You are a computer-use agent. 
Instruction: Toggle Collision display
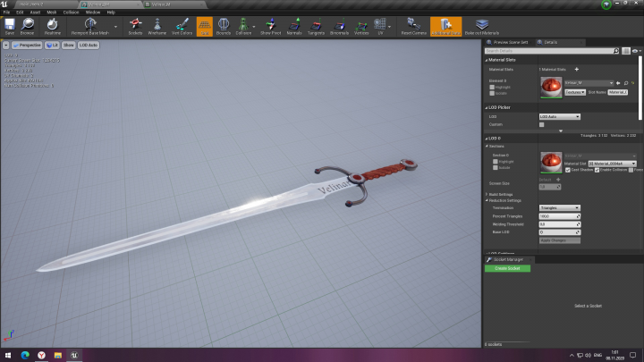[243, 26]
